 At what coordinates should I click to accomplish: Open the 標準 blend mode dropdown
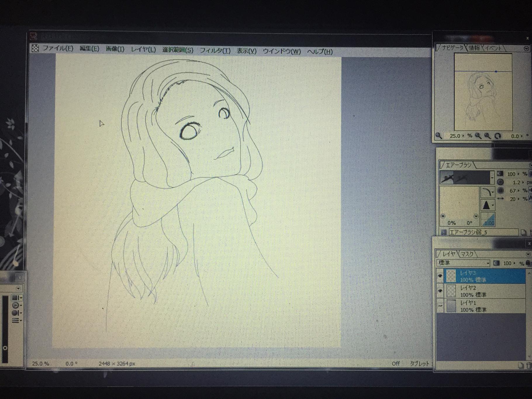pos(463,263)
